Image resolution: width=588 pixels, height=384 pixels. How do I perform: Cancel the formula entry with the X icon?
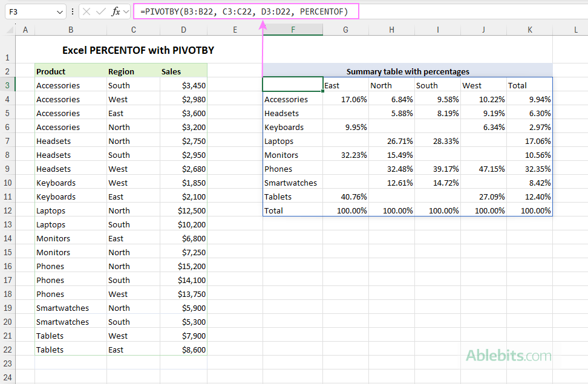point(87,11)
